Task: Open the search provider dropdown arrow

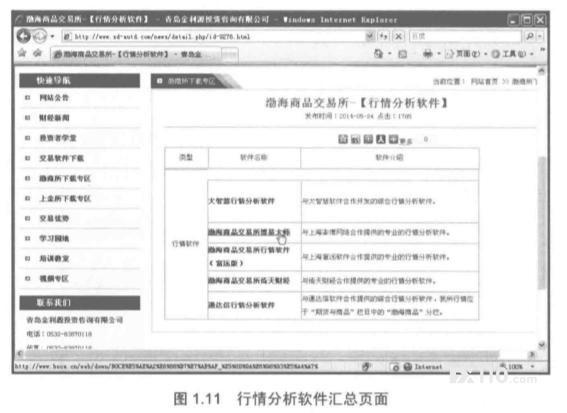Action: [x=540, y=36]
